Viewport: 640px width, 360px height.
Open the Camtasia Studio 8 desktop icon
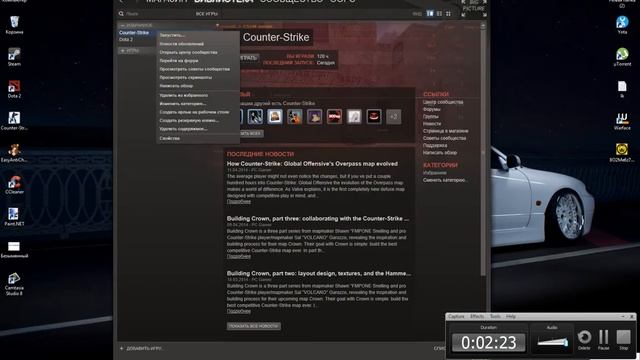click(14, 284)
